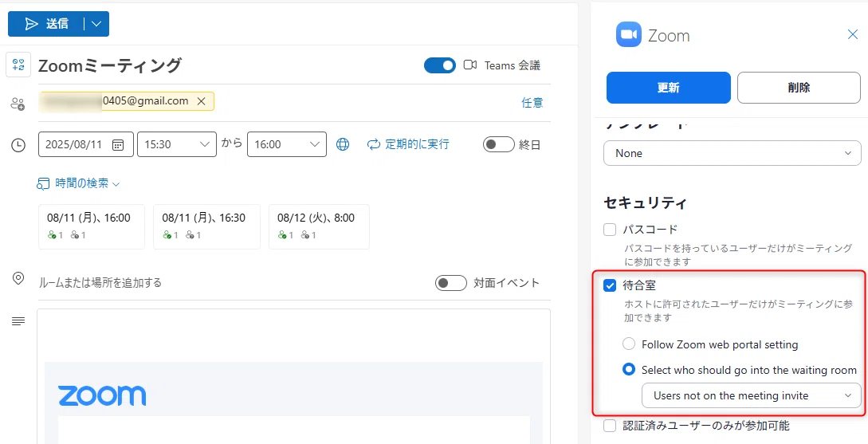Click the セキュリティ section heading
Image resolution: width=868 pixels, height=444 pixels.
pos(646,202)
